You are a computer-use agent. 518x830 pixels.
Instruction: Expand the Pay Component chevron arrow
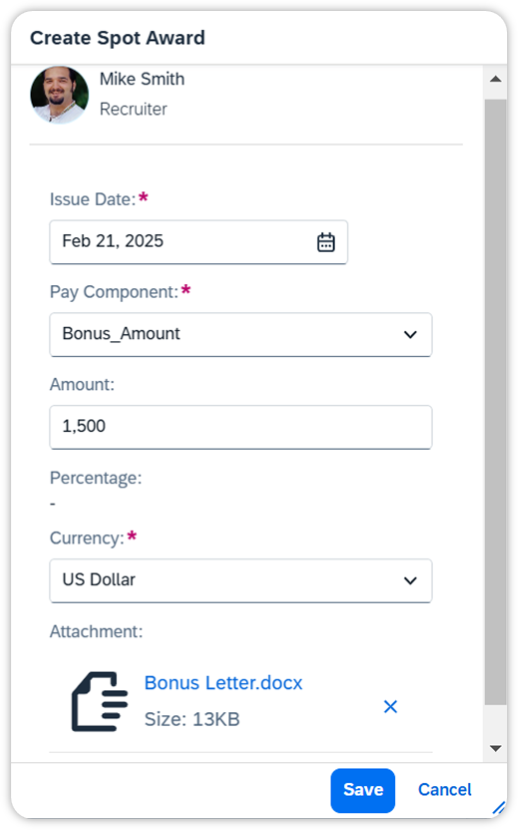tap(410, 335)
